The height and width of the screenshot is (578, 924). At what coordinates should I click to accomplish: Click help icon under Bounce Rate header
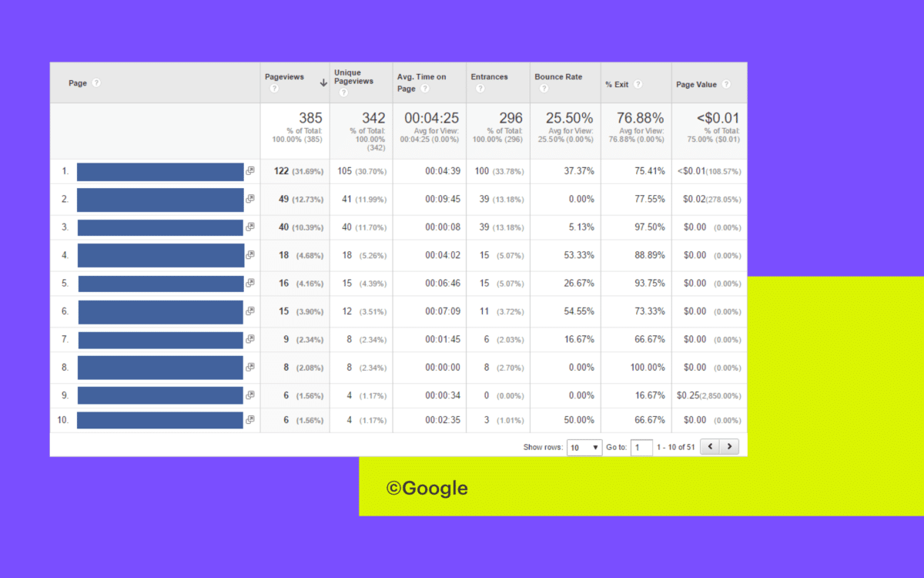pos(544,89)
